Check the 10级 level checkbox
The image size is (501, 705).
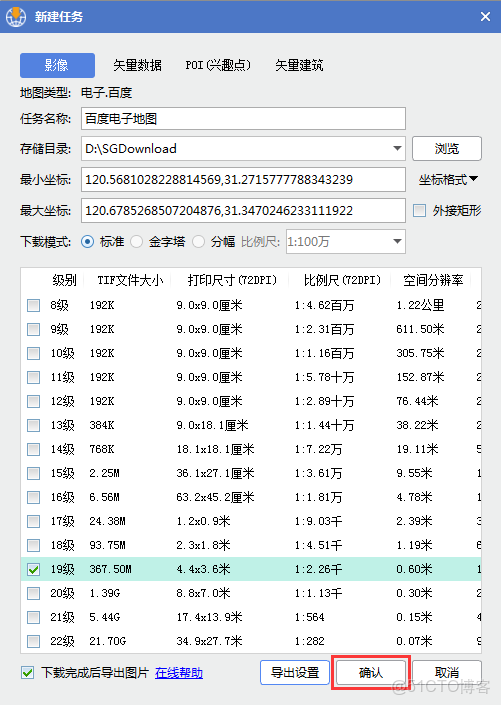click(33, 353)
